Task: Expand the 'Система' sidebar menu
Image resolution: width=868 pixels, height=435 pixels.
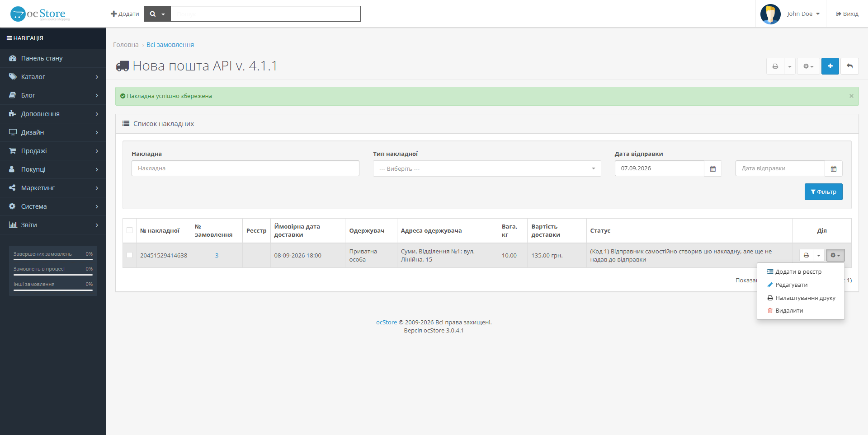Action: pyautogui.click(x=53, y=206)
